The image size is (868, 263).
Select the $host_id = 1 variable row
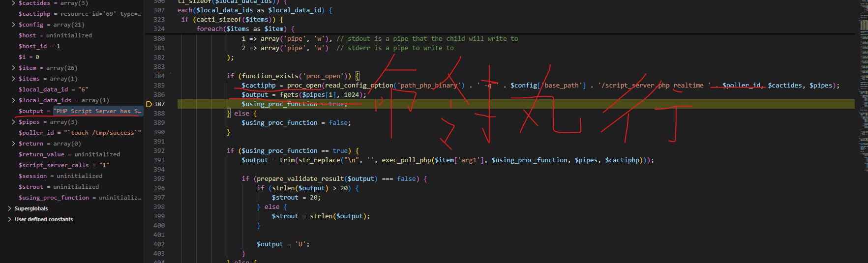click(x=72, y=46)
